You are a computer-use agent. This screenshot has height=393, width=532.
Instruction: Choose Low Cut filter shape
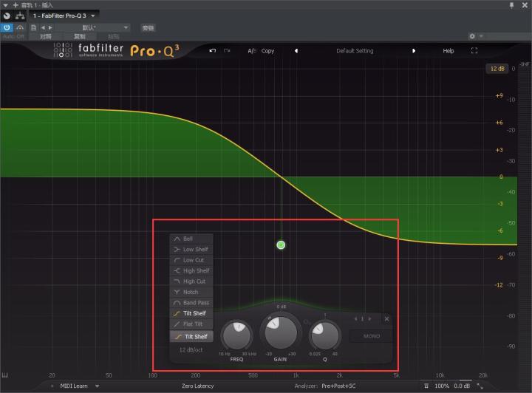tap(191, 260)
